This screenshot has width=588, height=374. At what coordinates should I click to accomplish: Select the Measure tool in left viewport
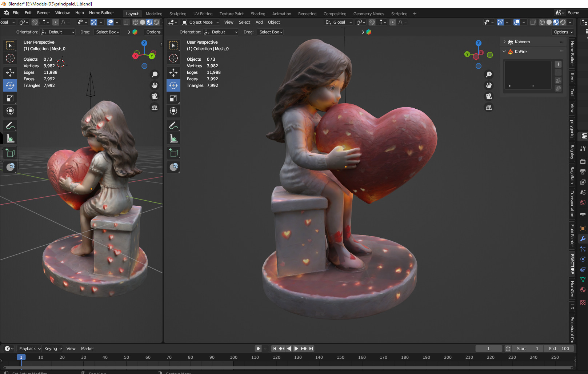[10, 138]
